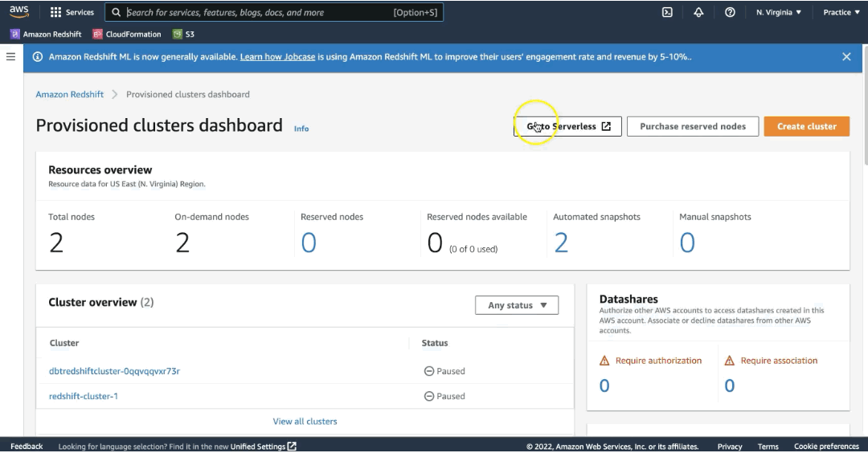Click the Cluster column header
868x453 pixels.
coord(64,343)
